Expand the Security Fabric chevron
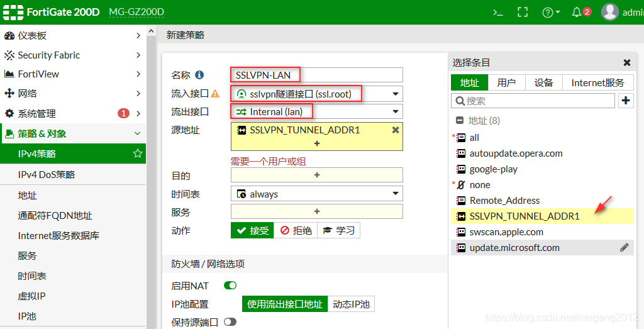The width and height of the screenshot is (644, 329). click(x=138, y=55)
